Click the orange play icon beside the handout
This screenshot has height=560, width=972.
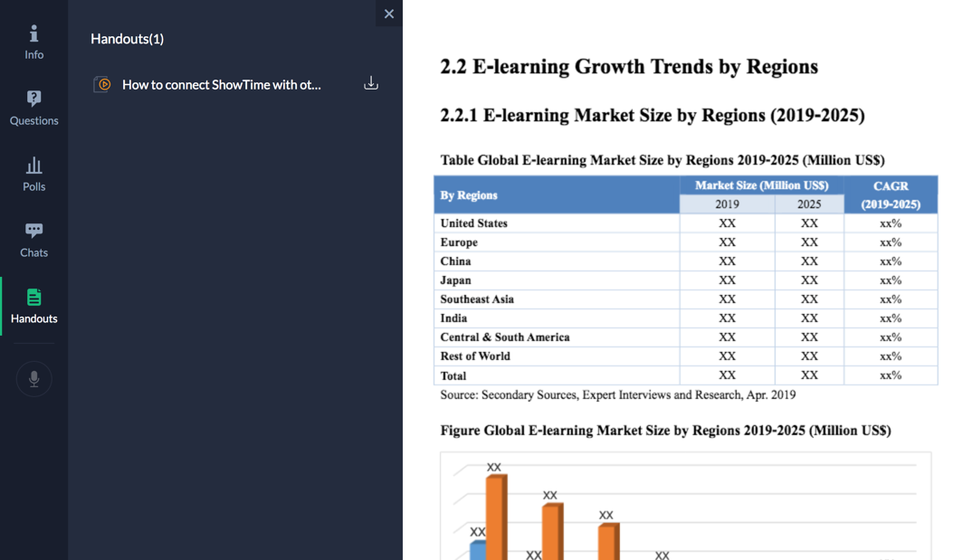(103, 84)
